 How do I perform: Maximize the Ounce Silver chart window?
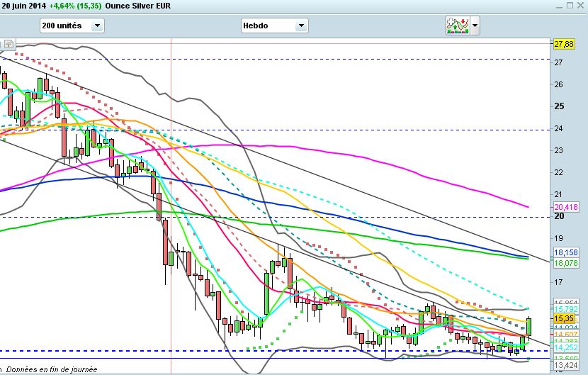[x=570, y=5]
